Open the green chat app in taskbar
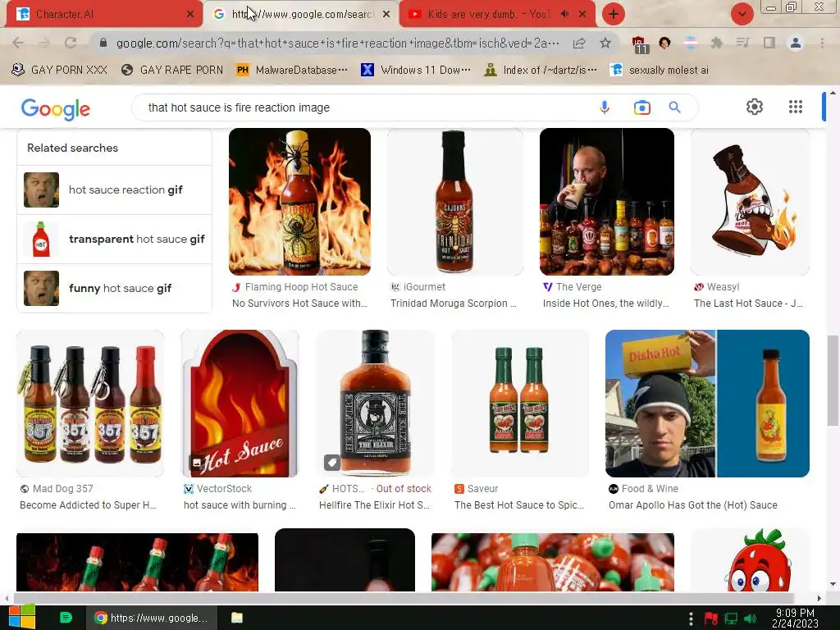This screenshot has height=630, width=840. pyautogui.click(x=66, y=618)
